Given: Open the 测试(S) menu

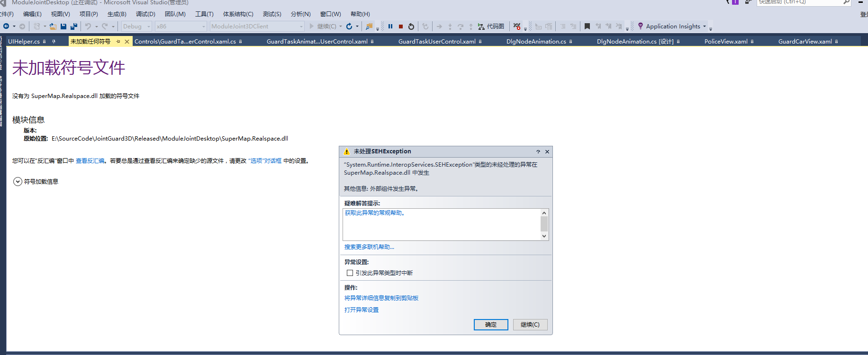Looking at the screenshot, I should 272,14.
